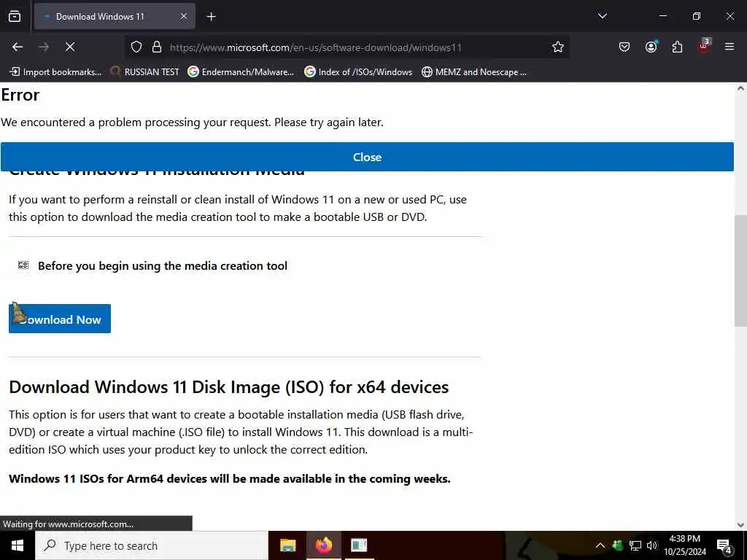This screenshot has width=747, height=560.
Task: Open Index of /ISOs/Windows bookmark
Action: (x=358, y=72)
